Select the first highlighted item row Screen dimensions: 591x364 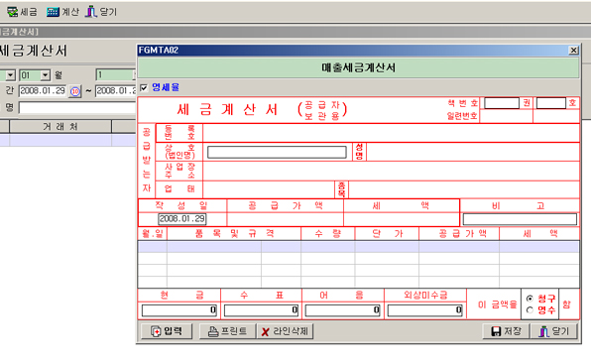358,247
